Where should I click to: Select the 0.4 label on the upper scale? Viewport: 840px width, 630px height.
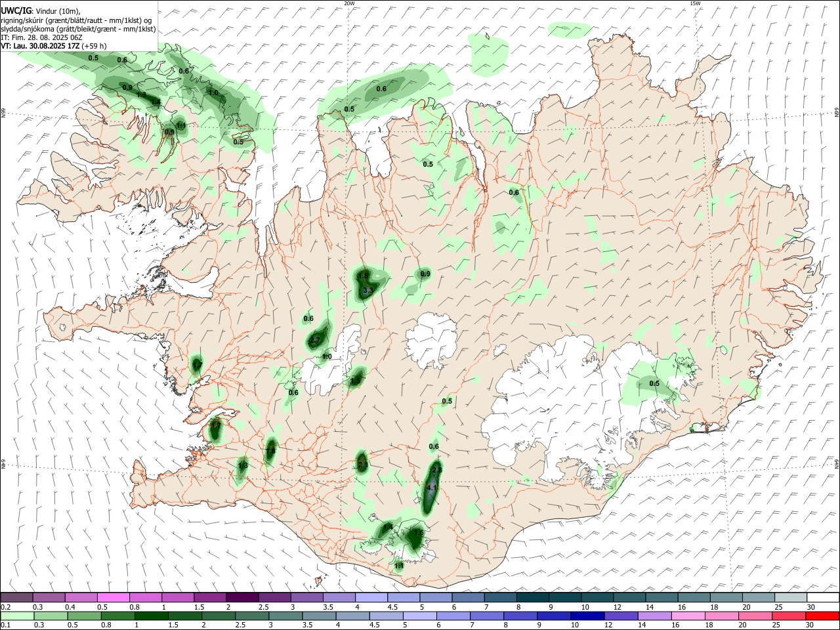pos(70,607)
